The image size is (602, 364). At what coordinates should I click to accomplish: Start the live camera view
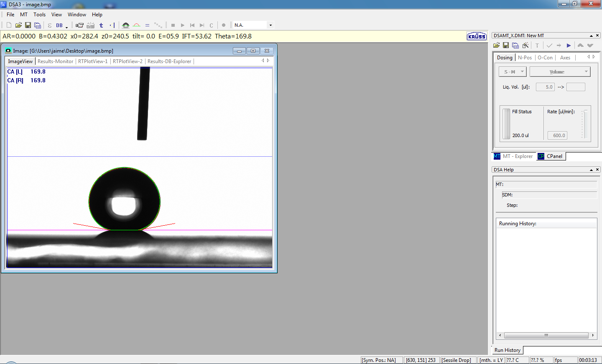(x=79, y=25)
